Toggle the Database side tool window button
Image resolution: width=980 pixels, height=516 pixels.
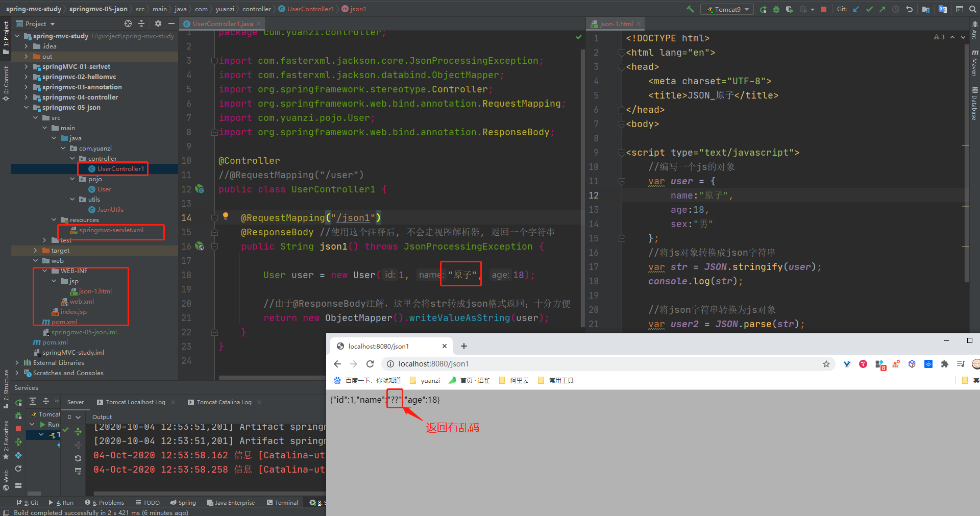(x=974, y=104)
